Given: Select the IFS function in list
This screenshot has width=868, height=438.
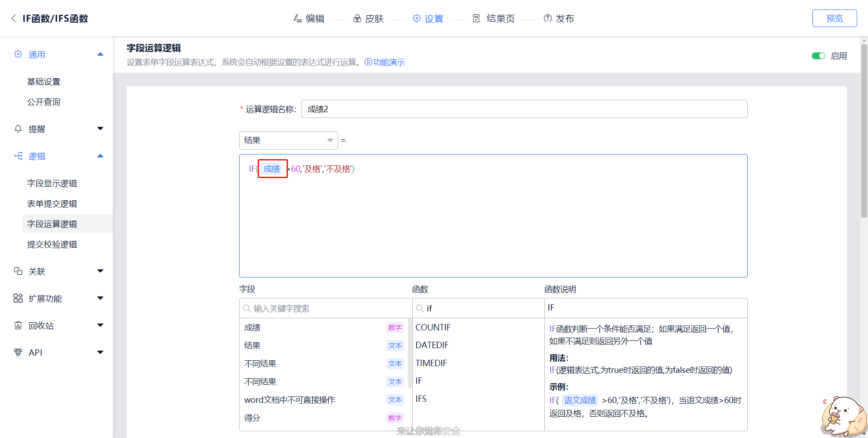Looking at the screenshot, I should click(421, 399).
